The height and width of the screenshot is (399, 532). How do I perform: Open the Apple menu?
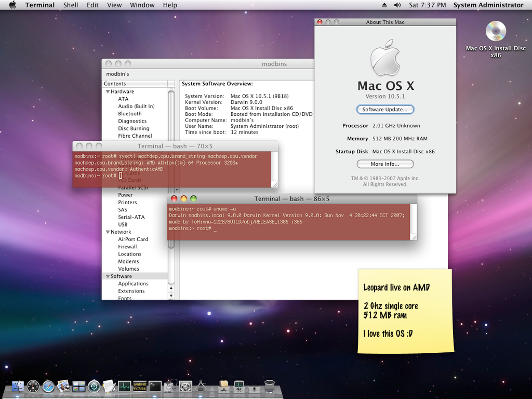(12, 5)
